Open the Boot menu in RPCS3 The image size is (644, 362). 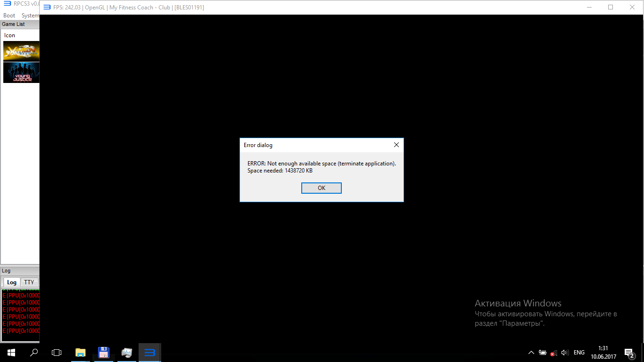pyautogui.click(x=9, y=16)
